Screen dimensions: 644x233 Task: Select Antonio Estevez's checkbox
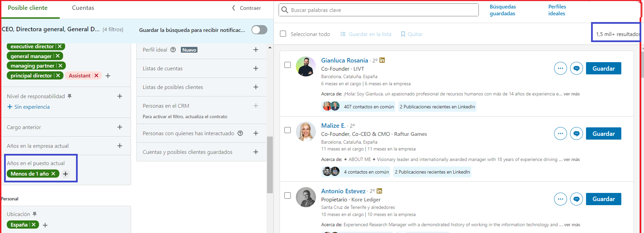click(287, 196)
